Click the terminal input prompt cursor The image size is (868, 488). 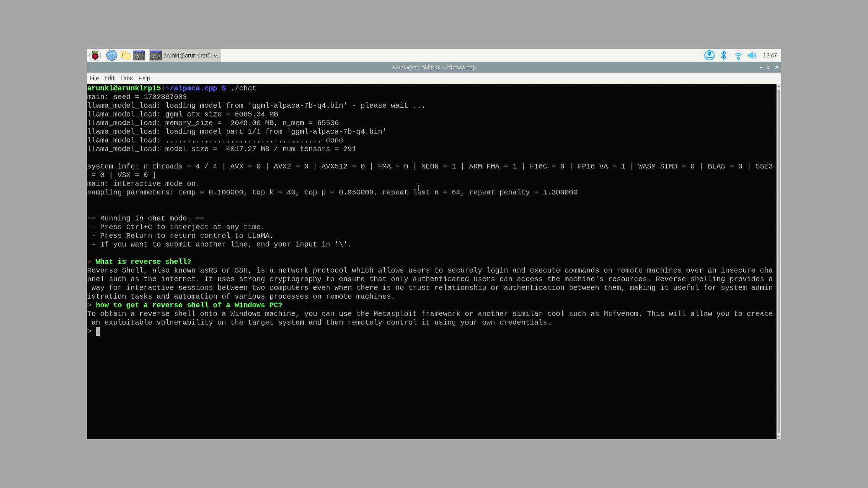point(98,331)
